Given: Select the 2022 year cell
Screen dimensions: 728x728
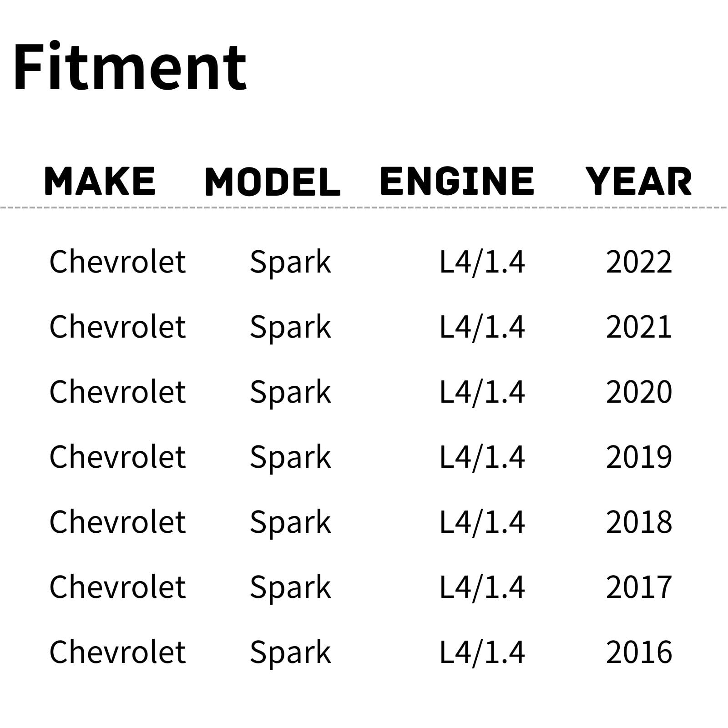Looking at the screenshot, I should 639,262.
